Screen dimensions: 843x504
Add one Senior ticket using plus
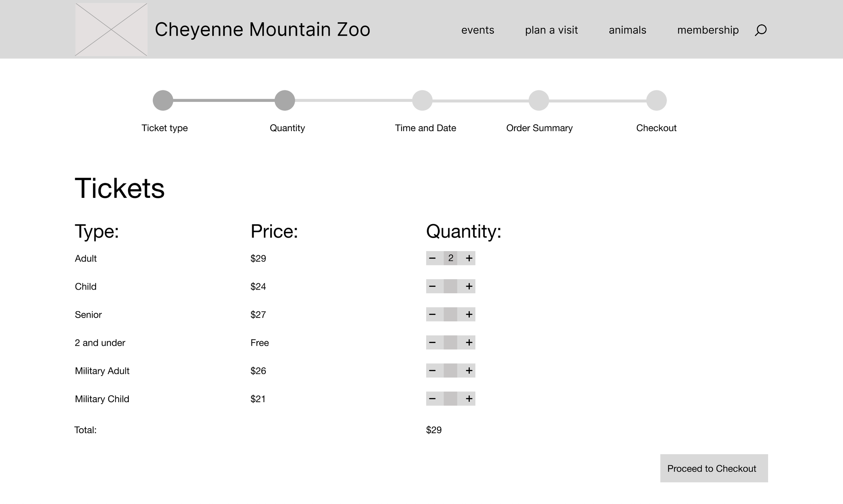pyautogui.click(x=469, y=315)
